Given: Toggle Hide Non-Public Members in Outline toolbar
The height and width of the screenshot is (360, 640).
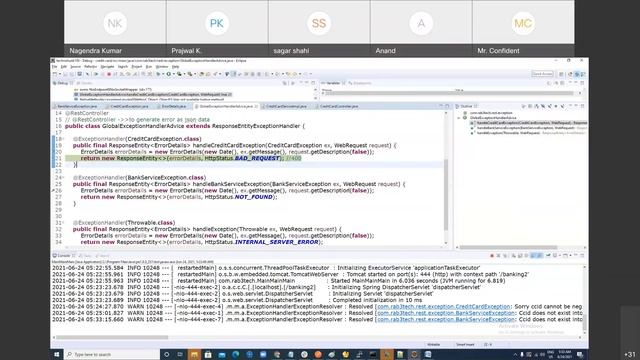Looking at the screenshot, I should [556, 106].
